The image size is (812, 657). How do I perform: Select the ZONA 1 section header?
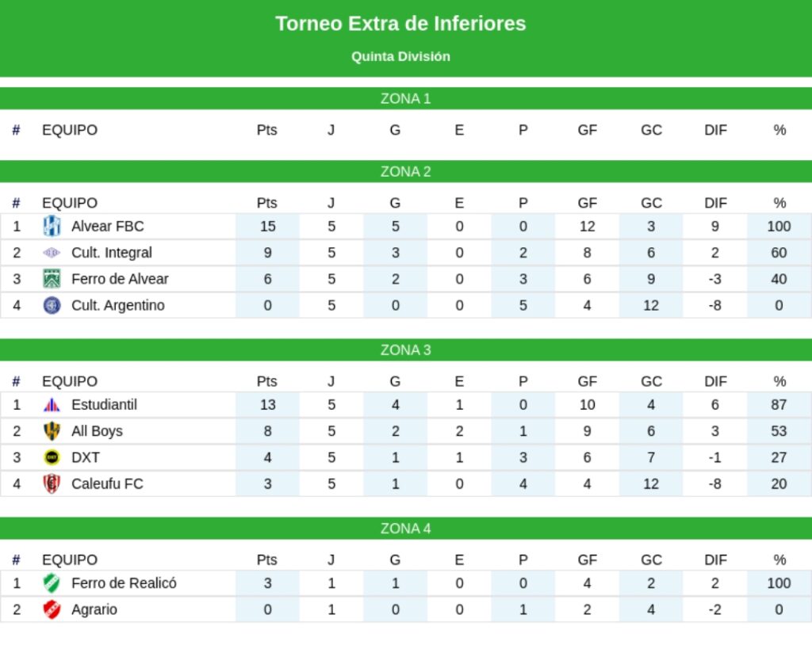point(405,99)
